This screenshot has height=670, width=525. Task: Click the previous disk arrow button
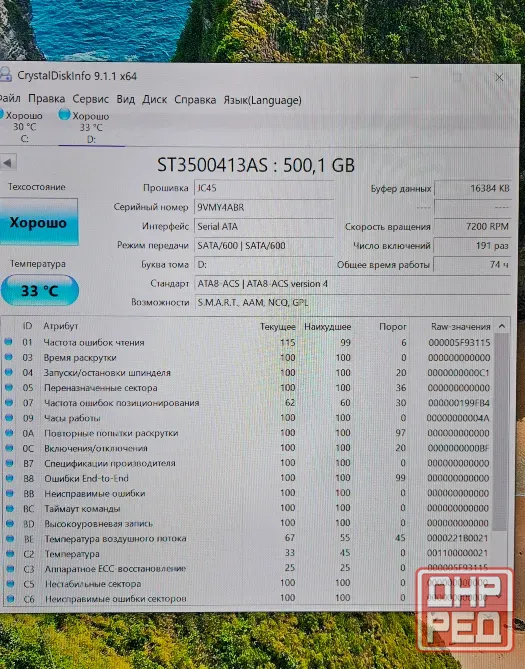(x=8, y=162)
